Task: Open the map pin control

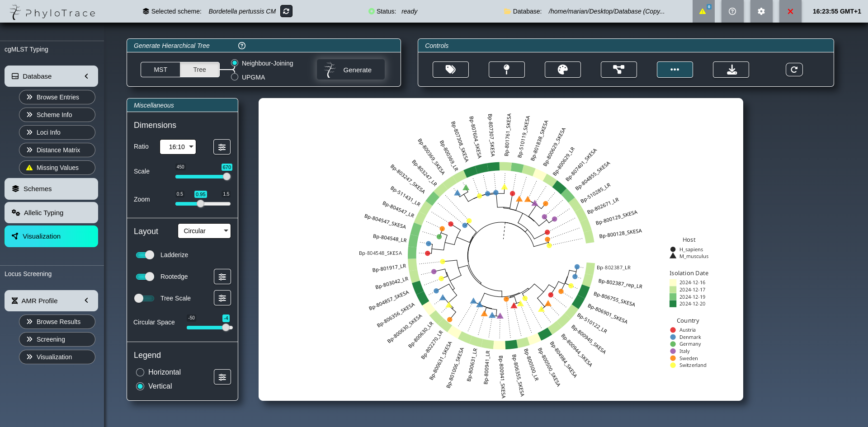Action: click(506, 70)
